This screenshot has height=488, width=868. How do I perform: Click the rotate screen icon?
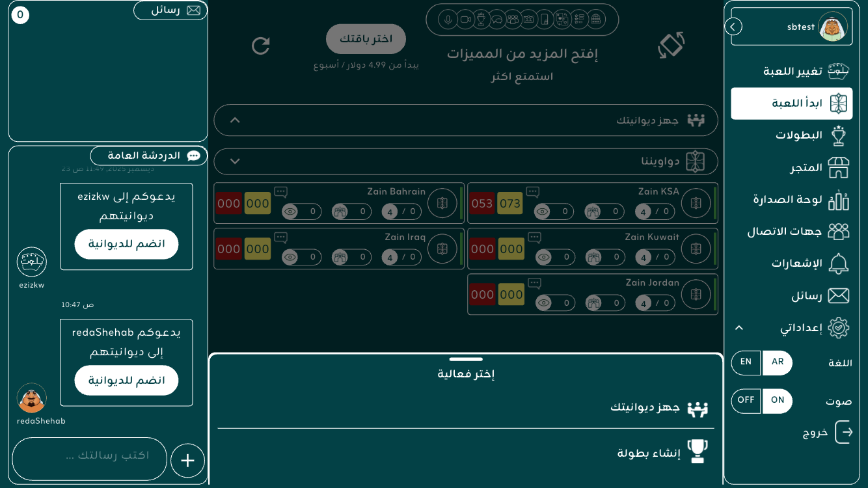(x=671, y=46)
